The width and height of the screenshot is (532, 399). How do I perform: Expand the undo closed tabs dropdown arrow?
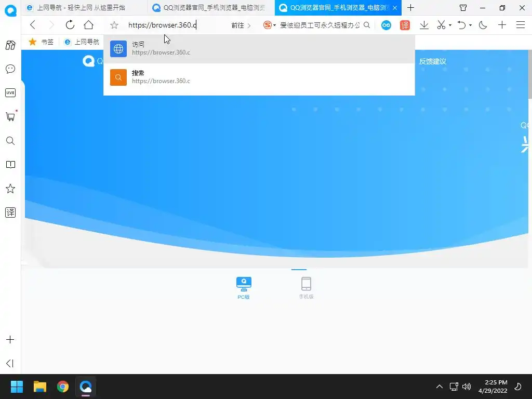click(471, 25)
